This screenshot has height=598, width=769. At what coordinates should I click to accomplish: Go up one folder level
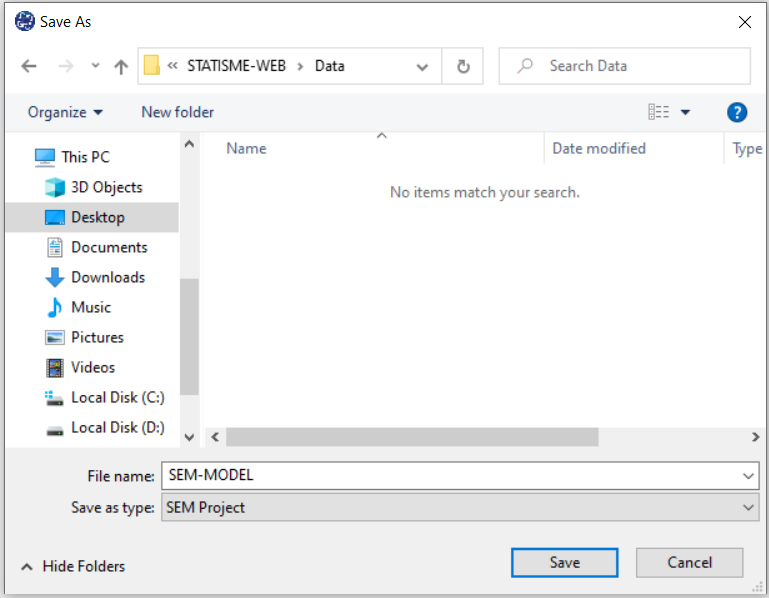point(121,66)
